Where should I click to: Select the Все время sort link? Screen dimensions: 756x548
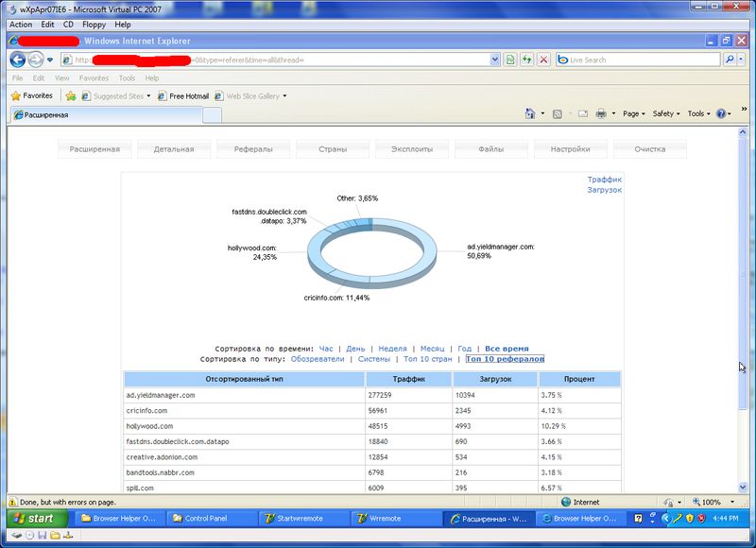(x=507, y=349)
